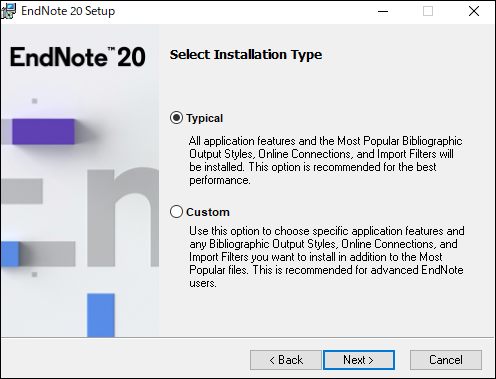Click the disabled maximize button

click(428, 11)
